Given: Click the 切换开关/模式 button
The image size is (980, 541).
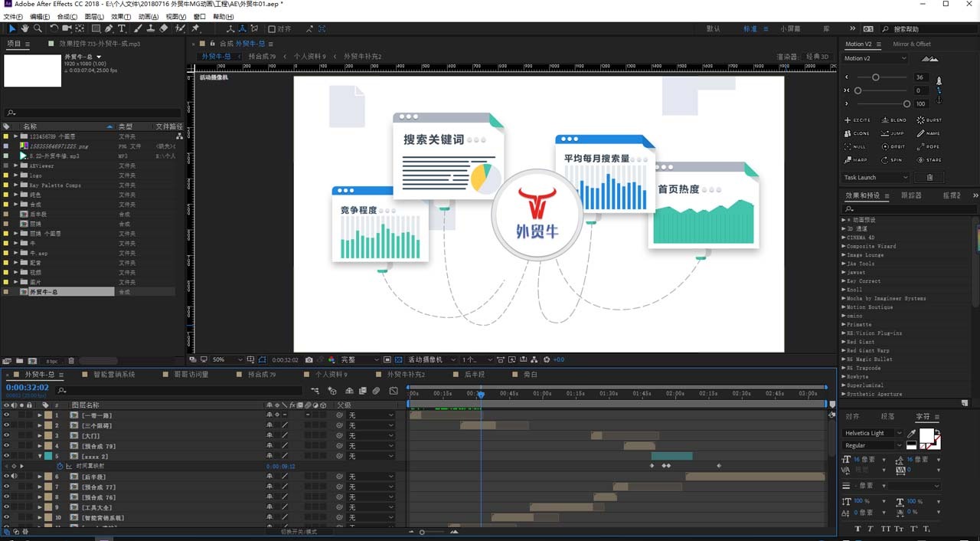Looking at the screenshot, I should (x=299, y=531).
